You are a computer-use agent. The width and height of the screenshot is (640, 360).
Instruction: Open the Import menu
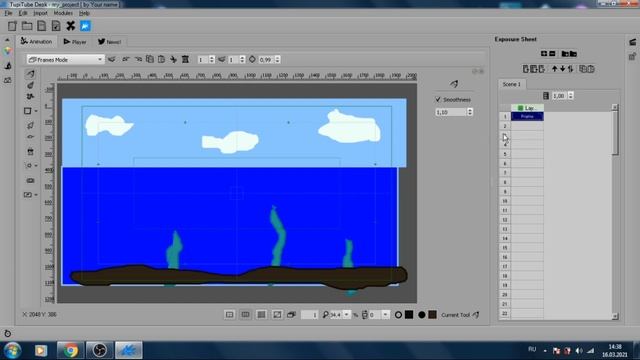click(x=40, y=13)
